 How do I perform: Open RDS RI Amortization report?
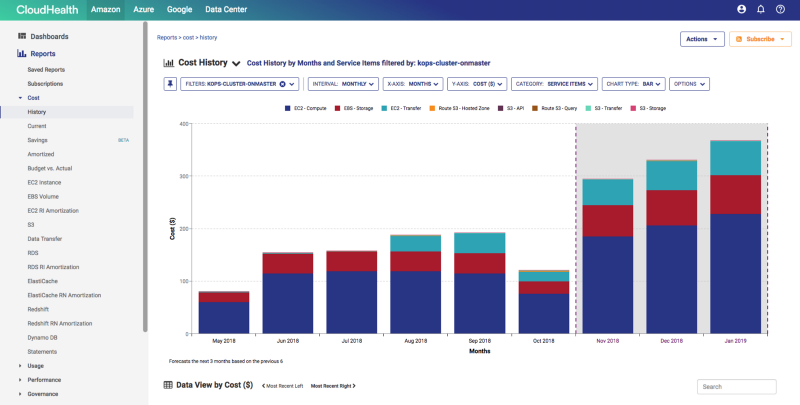click(x=53, y=267)
